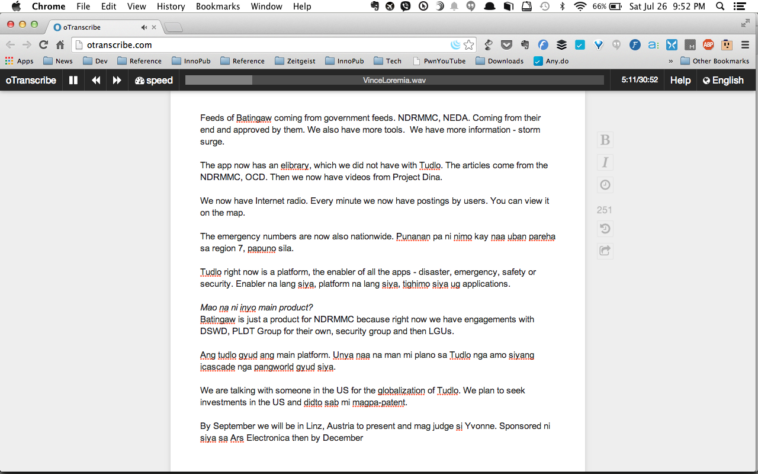Open the PwnYouTube bookmark

coord(439,61)
